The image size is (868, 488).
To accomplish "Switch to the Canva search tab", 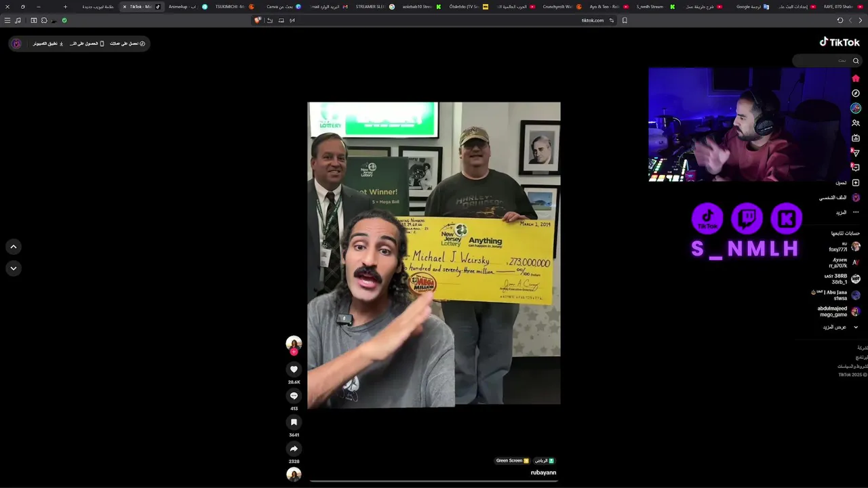I will click(x=282, y=7).
